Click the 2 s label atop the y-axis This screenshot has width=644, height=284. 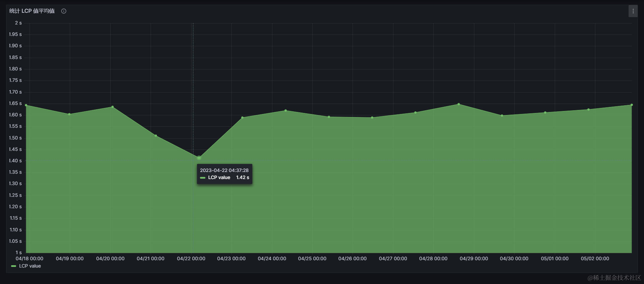pos(18,23)
